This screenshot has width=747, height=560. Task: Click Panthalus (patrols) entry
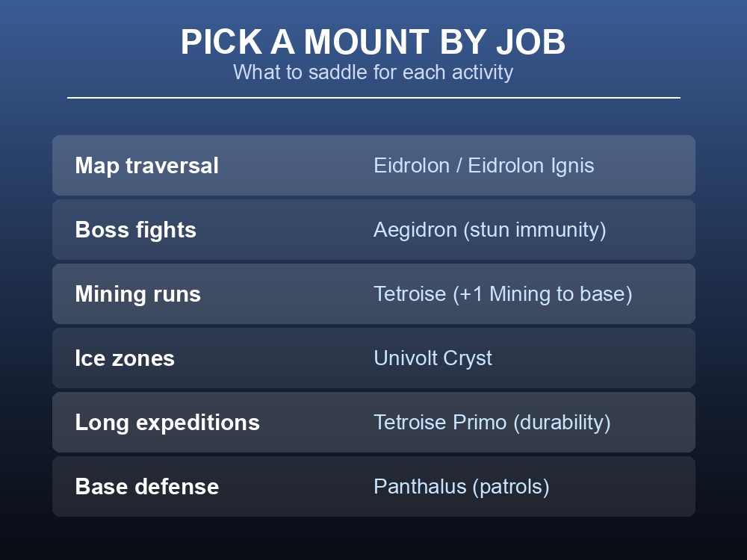click(461, 487)
